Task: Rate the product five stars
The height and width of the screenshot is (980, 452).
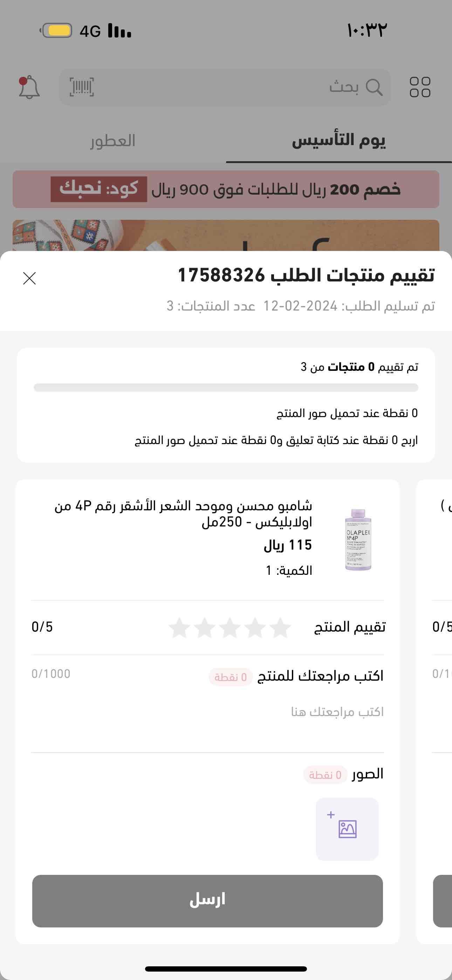Action: (x=180, y=628)
